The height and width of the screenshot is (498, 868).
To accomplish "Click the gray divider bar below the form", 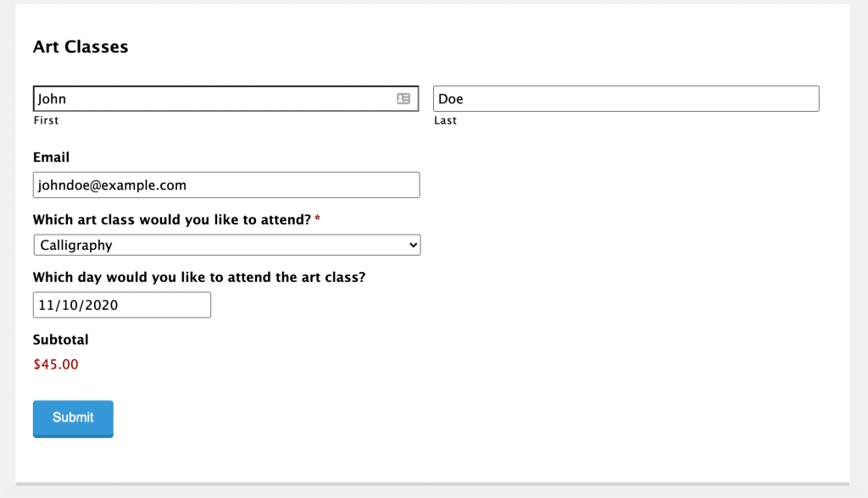I will [432, 484].
